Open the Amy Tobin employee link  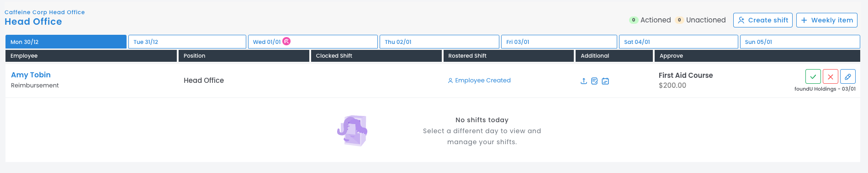point(31,75)
